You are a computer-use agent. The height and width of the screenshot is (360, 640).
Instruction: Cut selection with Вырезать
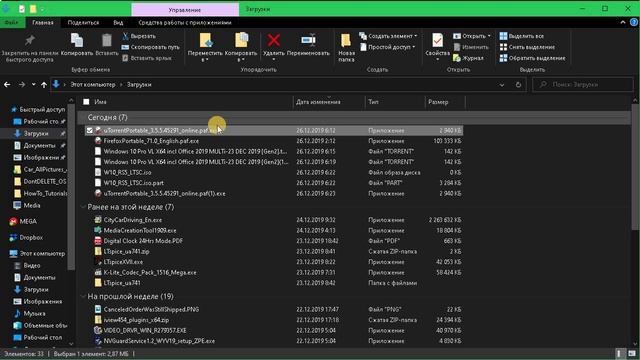click(x=139, y=36)
